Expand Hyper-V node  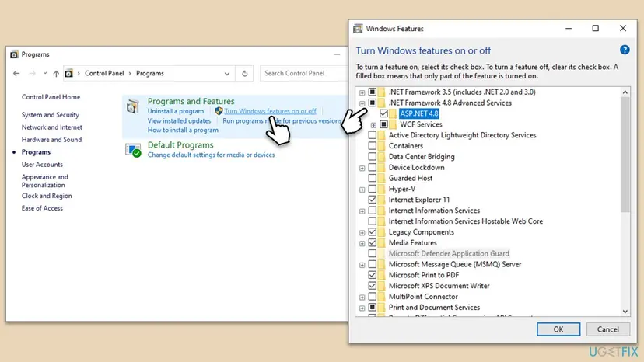[x=362, y=190]
